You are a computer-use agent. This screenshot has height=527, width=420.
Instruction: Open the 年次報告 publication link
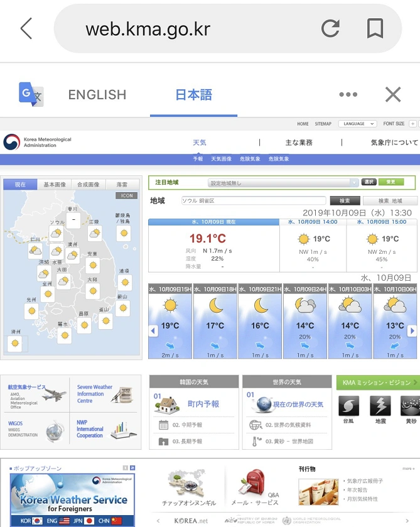[357, 490]
